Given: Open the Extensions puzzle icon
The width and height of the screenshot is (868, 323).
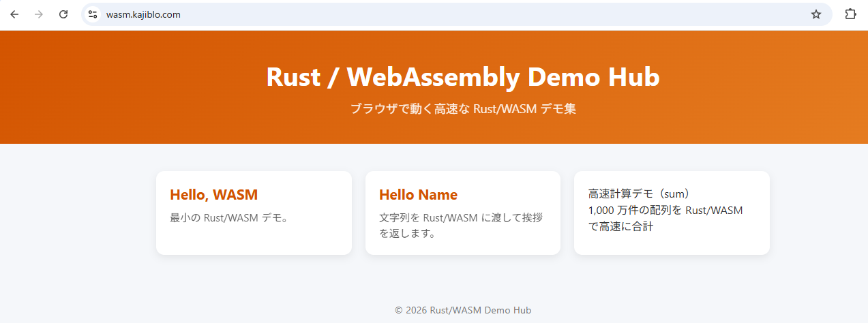Looking at the screenshot, I should click(850, 14).
